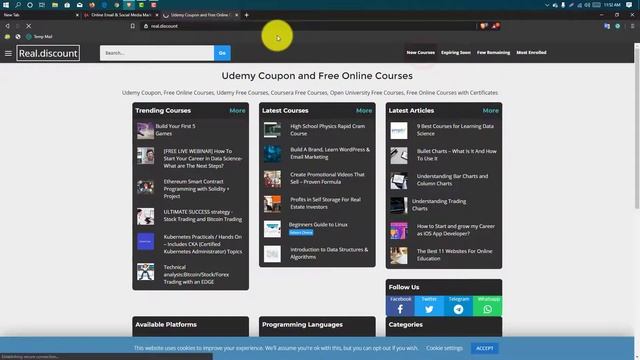Open iOS App Developer career article

[x=456, y=230]
